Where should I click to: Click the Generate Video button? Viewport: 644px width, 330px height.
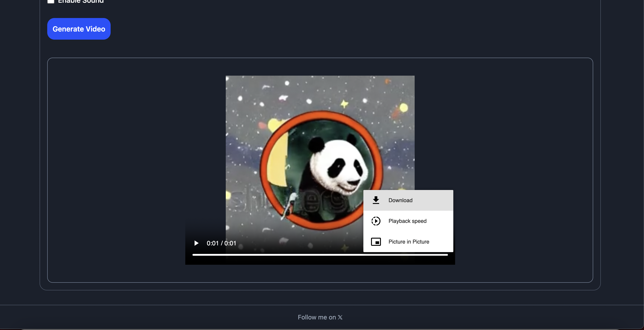click(x=79, y=29)
